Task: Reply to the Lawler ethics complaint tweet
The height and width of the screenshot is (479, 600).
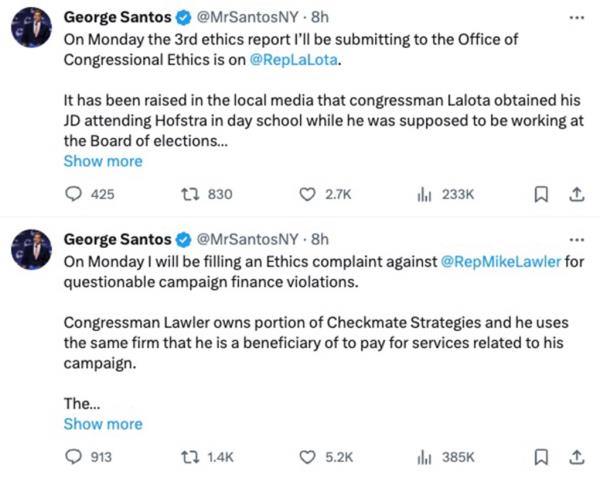Action: tap(73, 457)
